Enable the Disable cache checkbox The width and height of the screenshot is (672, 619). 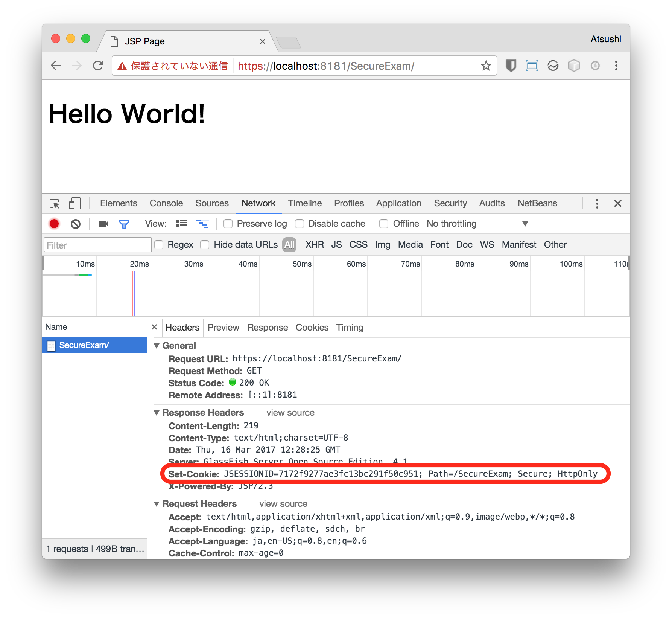tap(300, 224)
